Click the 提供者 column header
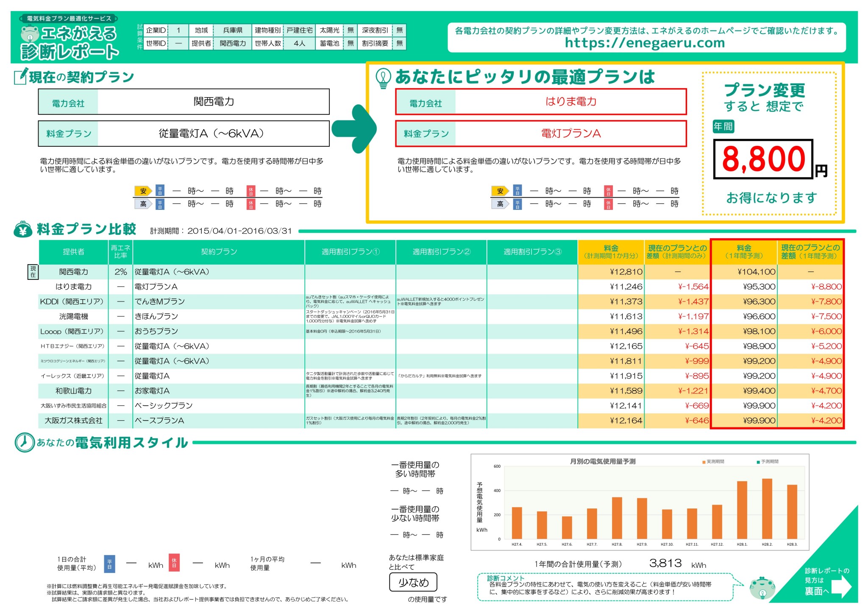Viewport: 868px width, 614px height. point(74,252)
